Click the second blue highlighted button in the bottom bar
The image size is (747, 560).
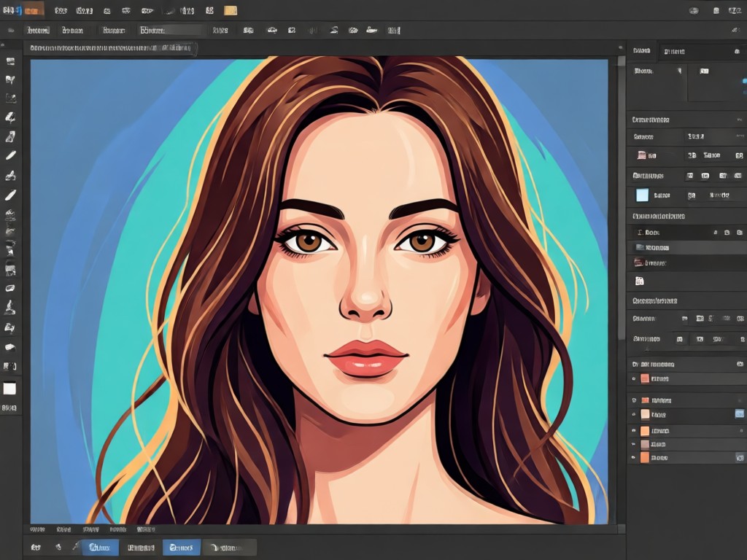pyautogui.click(x=182, y=548)
